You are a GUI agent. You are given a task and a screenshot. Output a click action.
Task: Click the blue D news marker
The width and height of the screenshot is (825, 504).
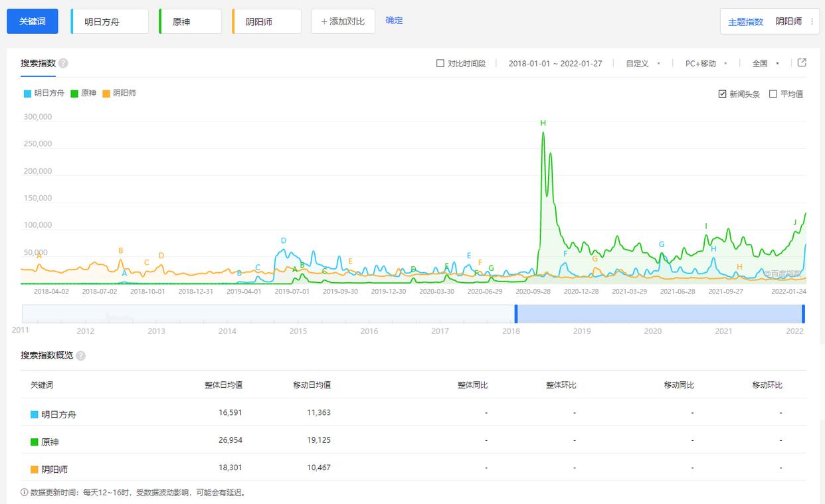tap(284, 240)
